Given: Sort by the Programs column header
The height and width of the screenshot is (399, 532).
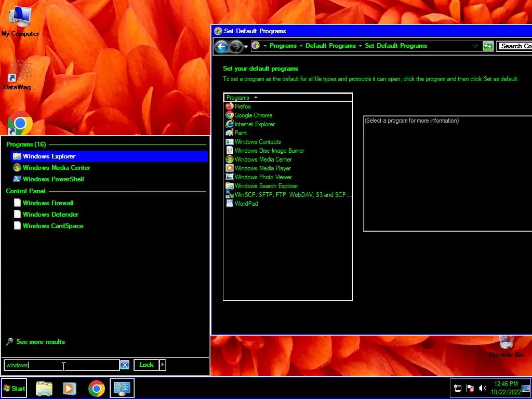Looking at the screenshot, I should [288, 97].
